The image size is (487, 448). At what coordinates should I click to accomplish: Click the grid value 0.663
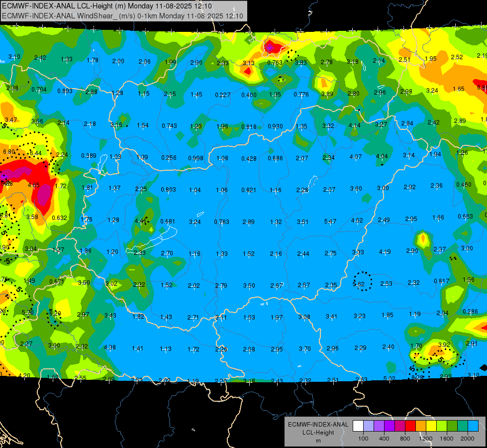click(465, 217)
